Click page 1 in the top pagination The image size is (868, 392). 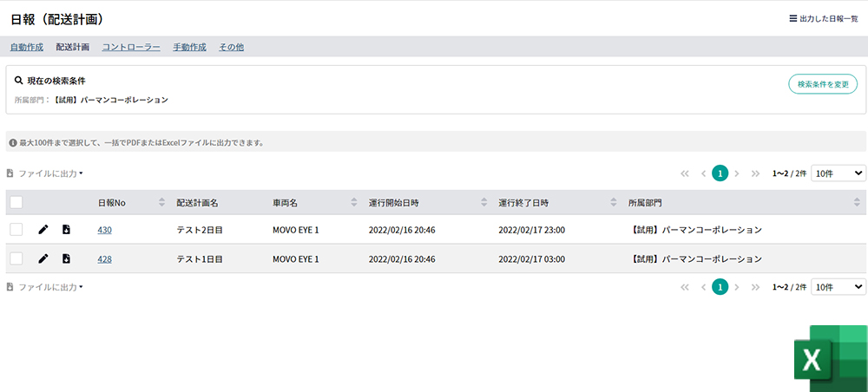(x=720, y=173)
